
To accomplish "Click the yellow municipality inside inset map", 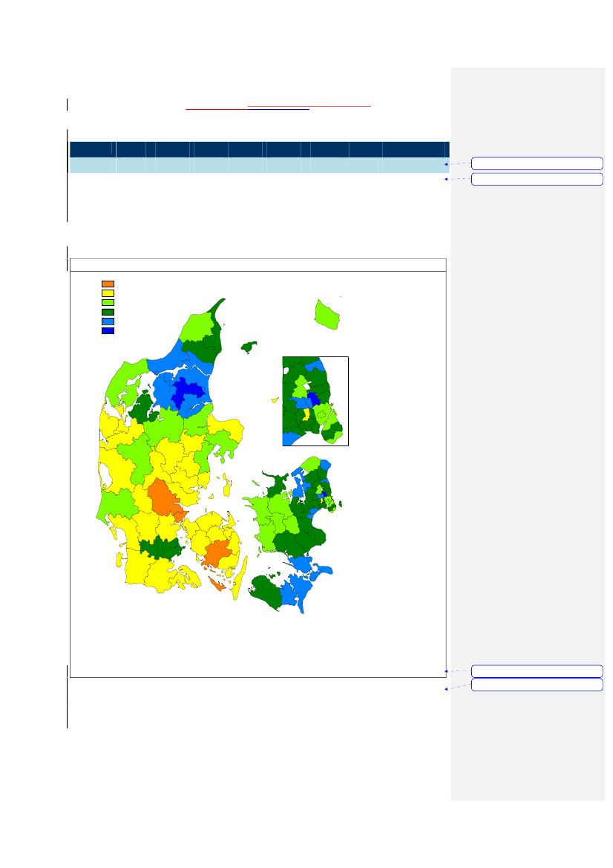I will [306, 414].
